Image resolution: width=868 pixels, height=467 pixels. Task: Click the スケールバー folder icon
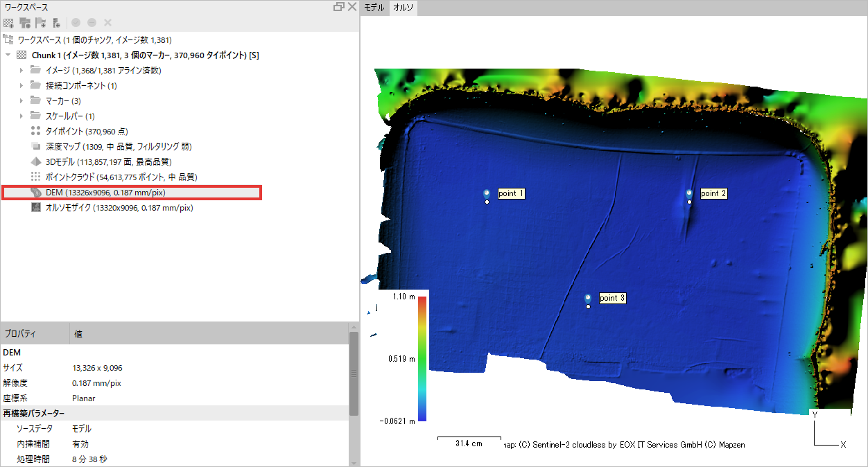point(36,116)
